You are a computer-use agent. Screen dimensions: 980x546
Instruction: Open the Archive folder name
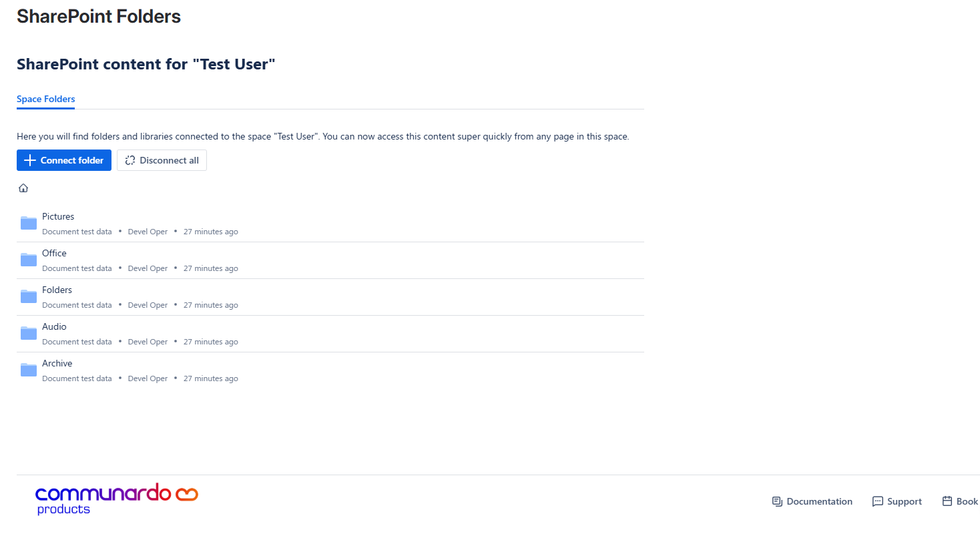pyautogui.click(x=57, y=363)
